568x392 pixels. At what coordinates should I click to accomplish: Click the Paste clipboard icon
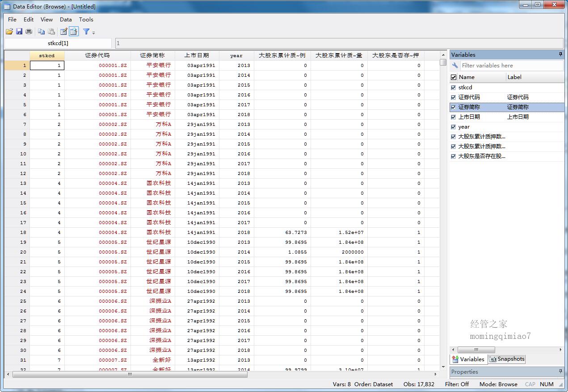(x=51, y=31)
